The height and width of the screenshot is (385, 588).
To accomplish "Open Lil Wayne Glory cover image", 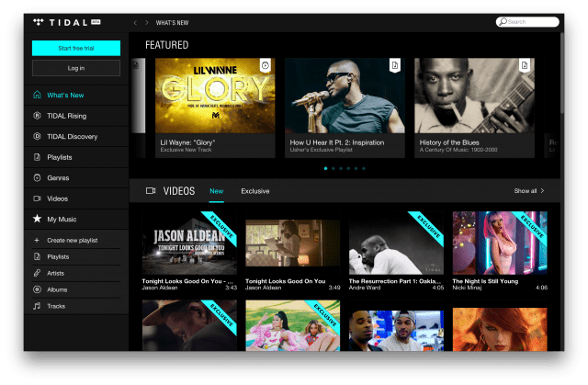I will coord(215,96).
